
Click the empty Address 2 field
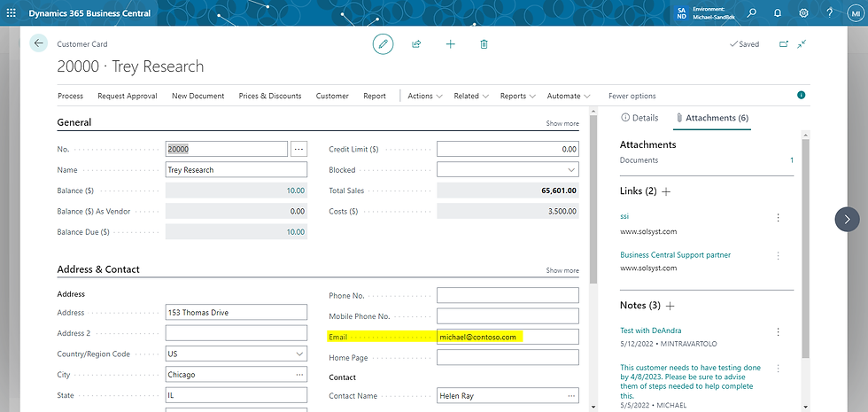click(236, 333)
